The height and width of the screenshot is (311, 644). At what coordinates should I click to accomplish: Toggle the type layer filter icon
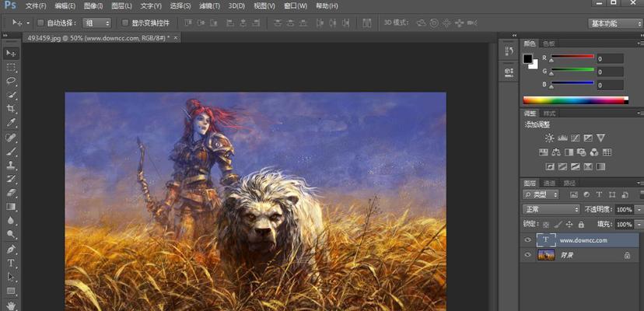click(x=599, y=194)
